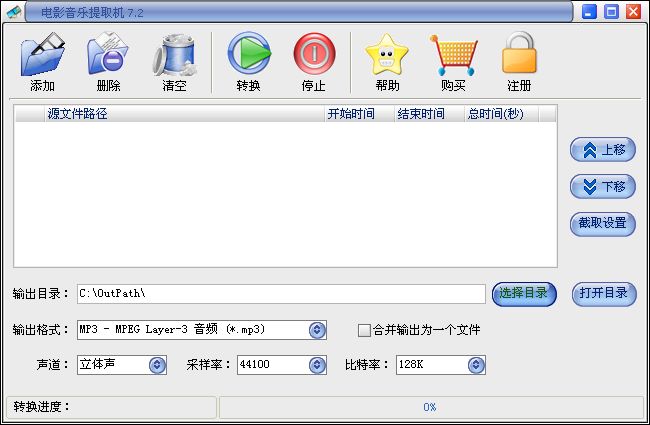The height and width of the screenshot is (425, 650).
Task: Open the audio channel (声道) dropdown
Action: (157, 365)
